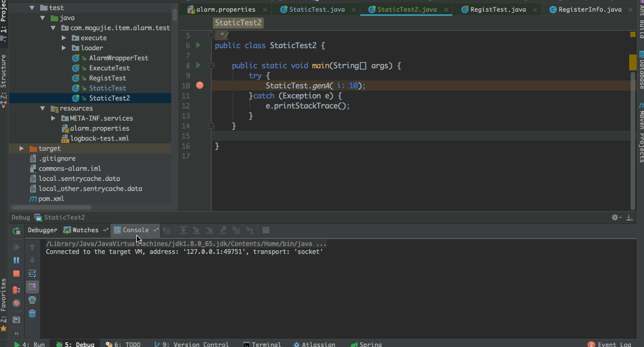Hide the debug tool window
644x347 pixels.
(629, 217)
